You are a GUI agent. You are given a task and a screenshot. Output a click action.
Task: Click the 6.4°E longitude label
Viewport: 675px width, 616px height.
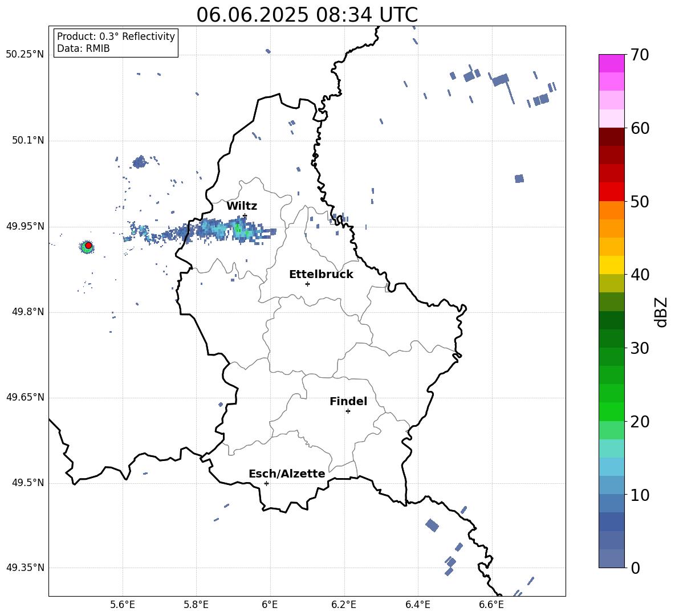click(x=417, y=605)
